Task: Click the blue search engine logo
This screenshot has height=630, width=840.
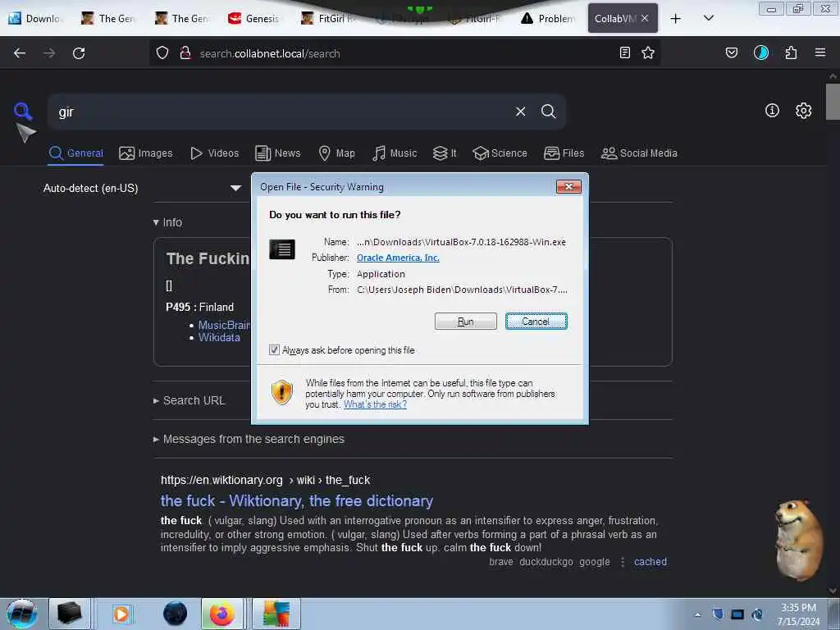Action: (23, 111)
